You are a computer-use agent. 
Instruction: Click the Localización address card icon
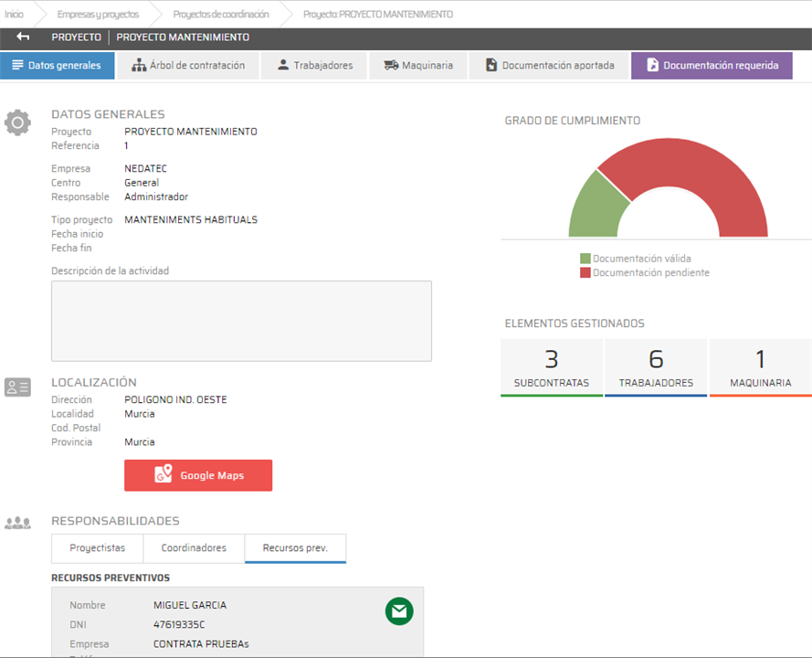coord(17,387)
